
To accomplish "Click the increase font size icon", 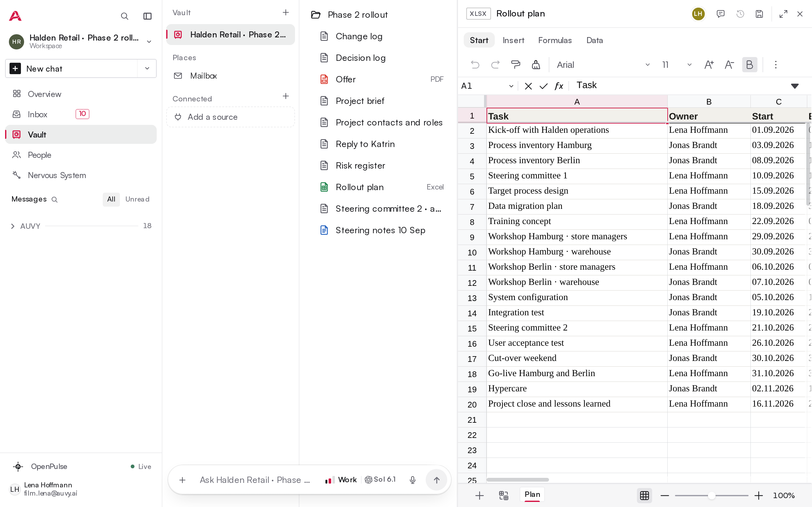I will [x=709, y=64].
